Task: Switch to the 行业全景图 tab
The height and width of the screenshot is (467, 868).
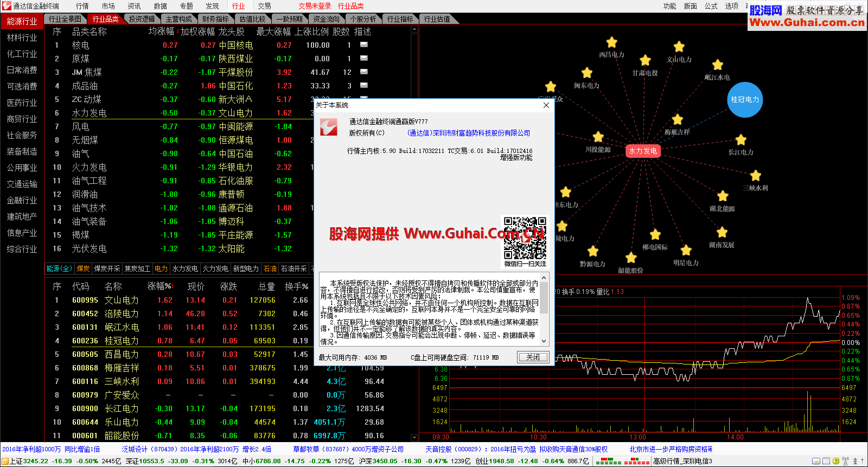Action: 65,19
